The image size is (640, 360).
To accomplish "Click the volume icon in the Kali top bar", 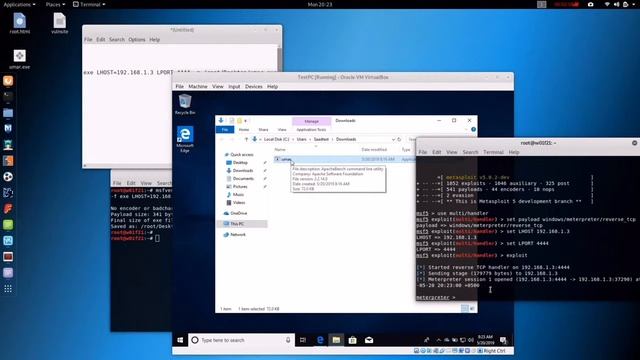I will 616,4.
